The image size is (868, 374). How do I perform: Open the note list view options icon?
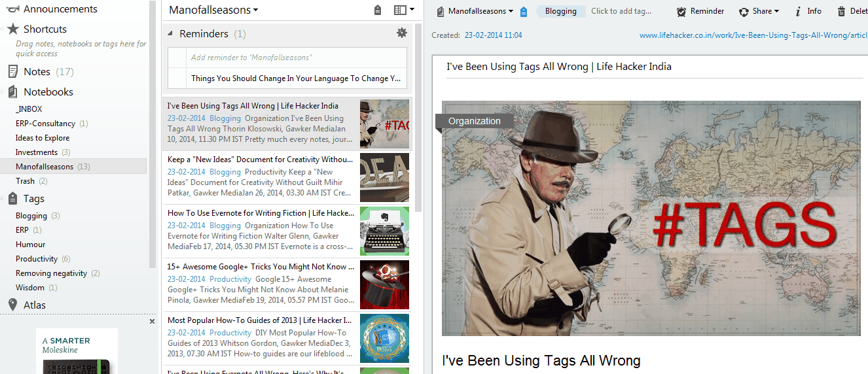(400, 10)
